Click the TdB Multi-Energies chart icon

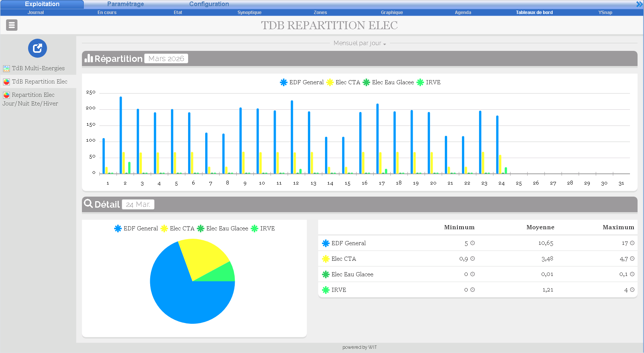6,69
